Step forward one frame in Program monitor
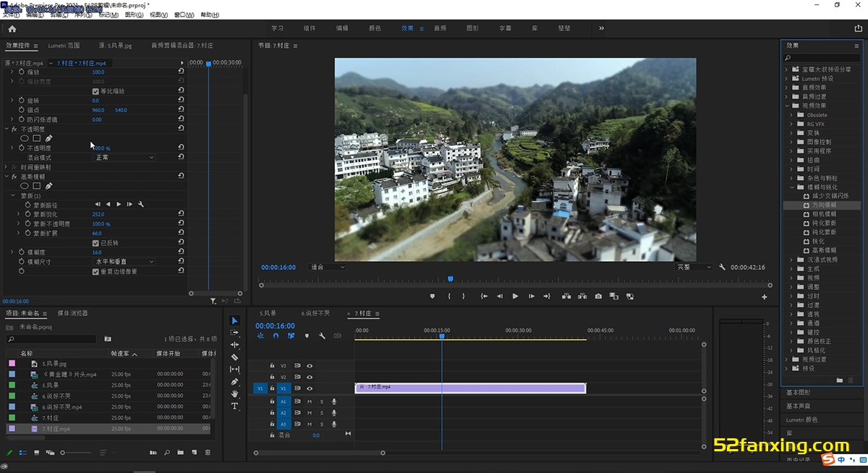Screen dimensions: 868x473 point(531,296)
